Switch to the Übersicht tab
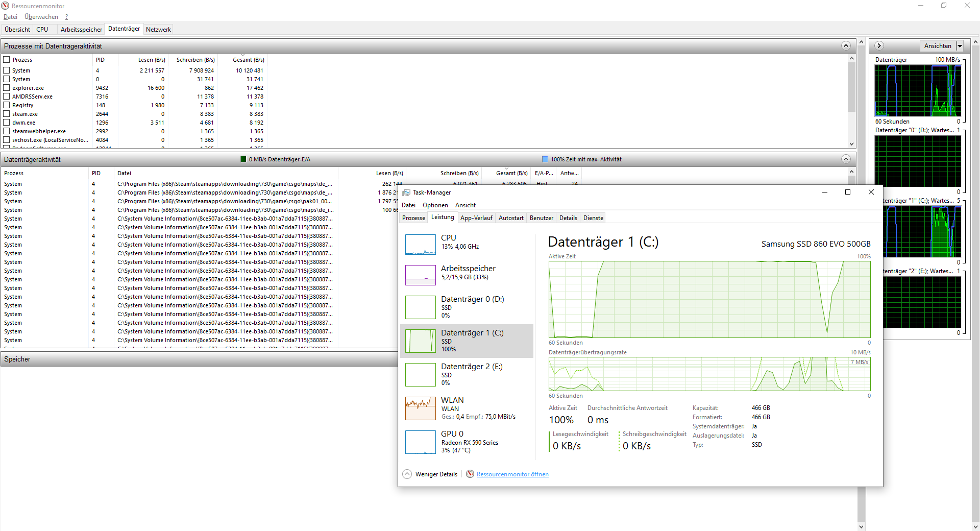The height and width of the screenshot is (531, 980). [17, 30]
